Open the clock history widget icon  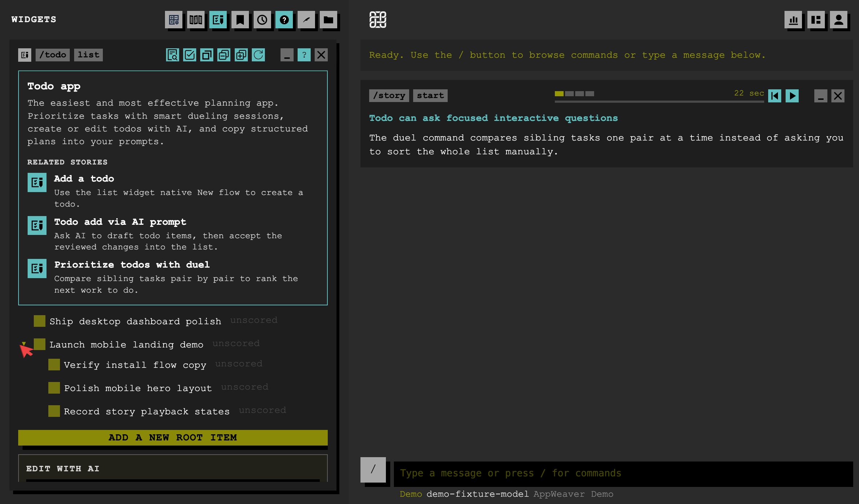coord(262,20)
